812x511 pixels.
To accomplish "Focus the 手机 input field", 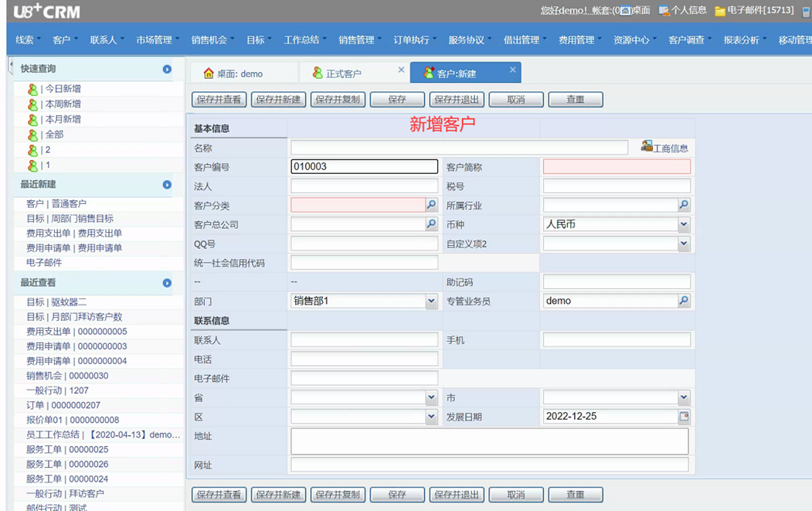I will click(617, 340).
